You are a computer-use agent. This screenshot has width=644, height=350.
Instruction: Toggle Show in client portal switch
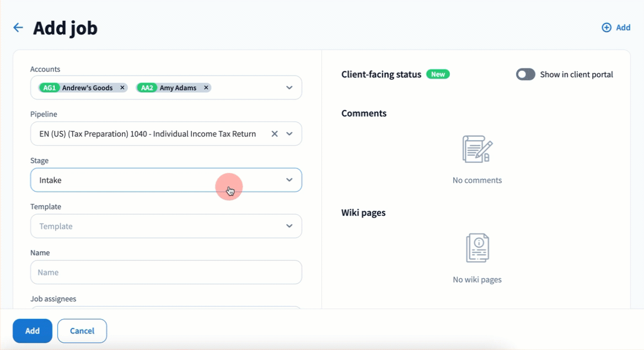[525, 75]
